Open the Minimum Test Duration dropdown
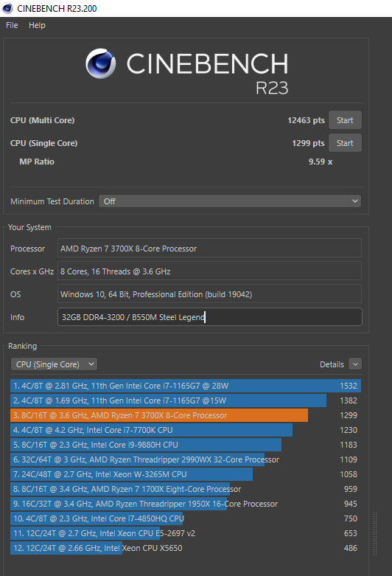The width and height of the screenshot is (392, 576). point(230,201)
